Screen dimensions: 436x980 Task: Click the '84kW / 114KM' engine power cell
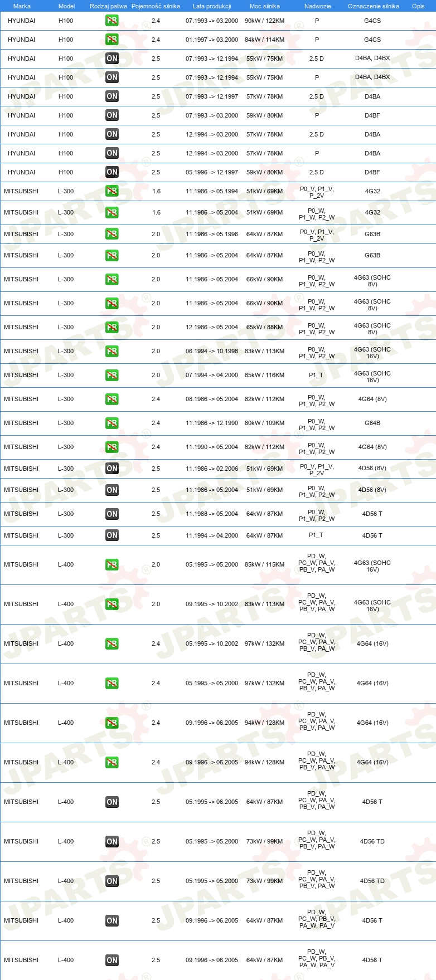(264, 40)
